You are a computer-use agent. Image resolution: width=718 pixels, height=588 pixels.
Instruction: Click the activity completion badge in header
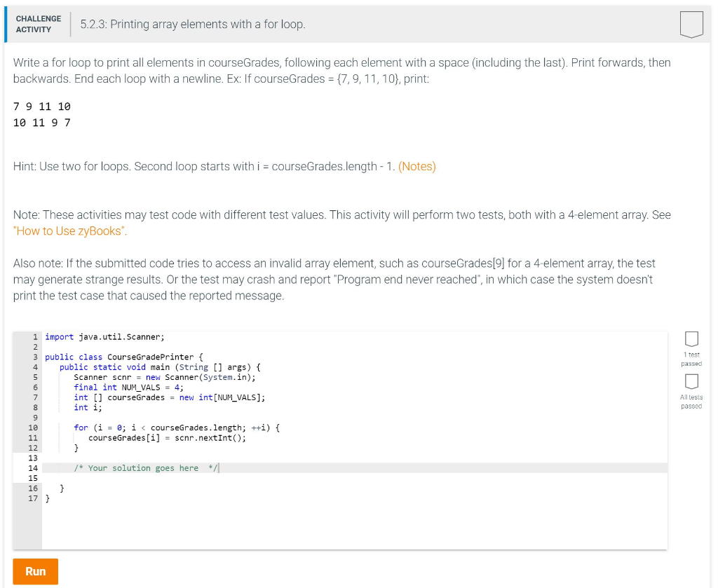[x=691, y=25]
